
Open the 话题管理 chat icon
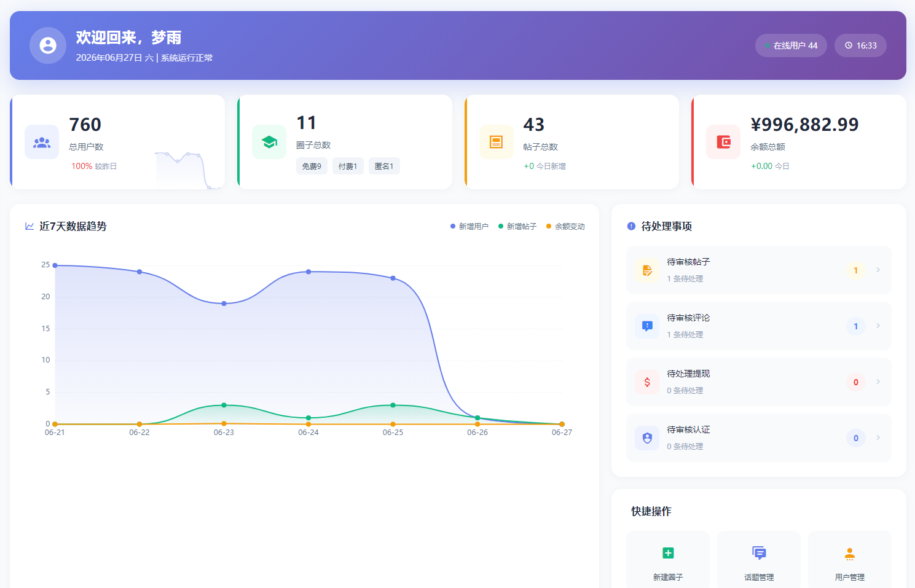tap(759, 553)
